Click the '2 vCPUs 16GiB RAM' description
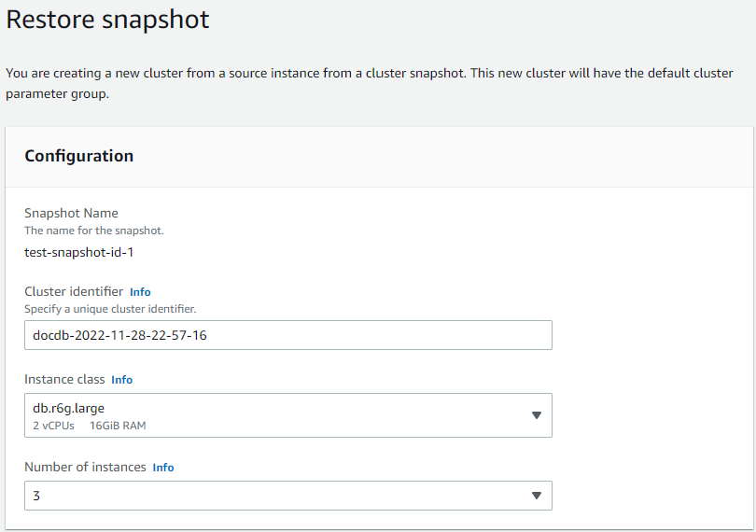 [90, 426]
